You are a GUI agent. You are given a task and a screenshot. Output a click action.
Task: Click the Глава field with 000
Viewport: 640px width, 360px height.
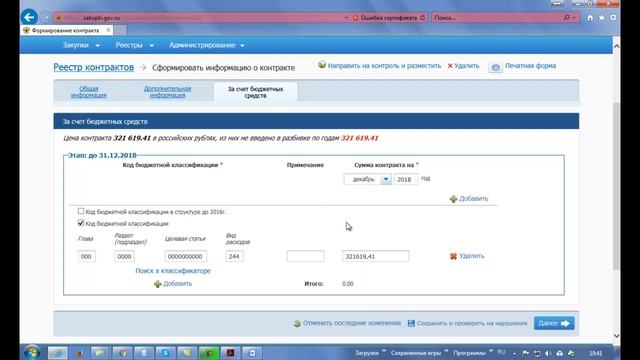[x=87, y=256]
